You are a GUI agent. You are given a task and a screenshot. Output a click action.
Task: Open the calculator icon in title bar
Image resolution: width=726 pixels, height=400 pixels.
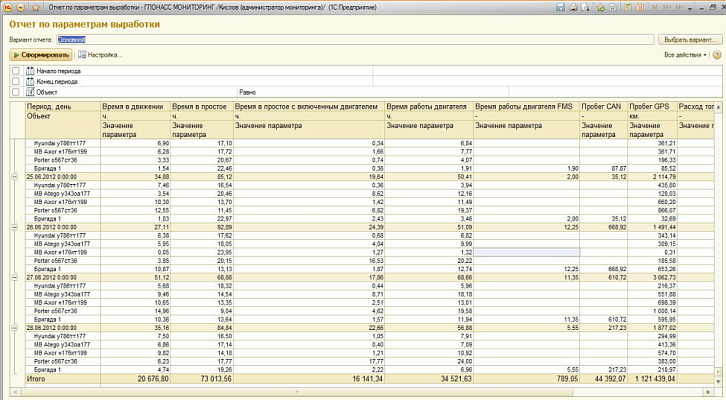coord(627,7)
